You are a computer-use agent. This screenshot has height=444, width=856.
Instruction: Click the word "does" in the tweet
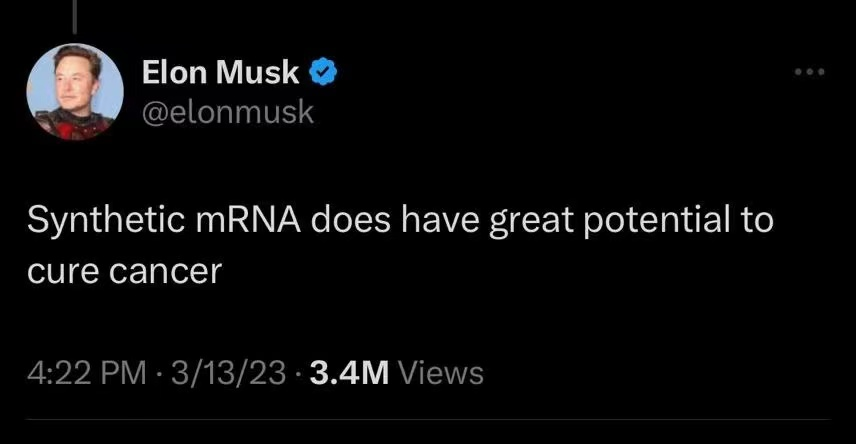[x=356, y=221]
